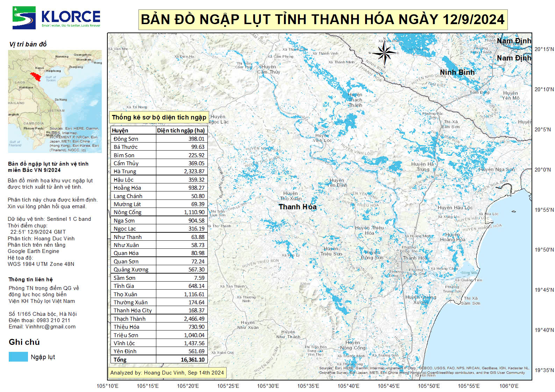555x392 pixels.
Task: Click the Huyện Nông Cống map label
Action: [x=353, y=345]
